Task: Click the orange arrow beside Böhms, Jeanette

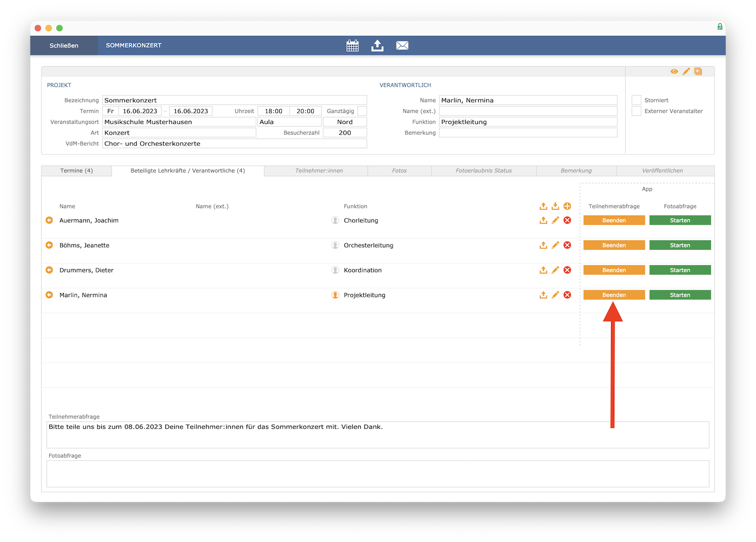Action: point(49,245)
